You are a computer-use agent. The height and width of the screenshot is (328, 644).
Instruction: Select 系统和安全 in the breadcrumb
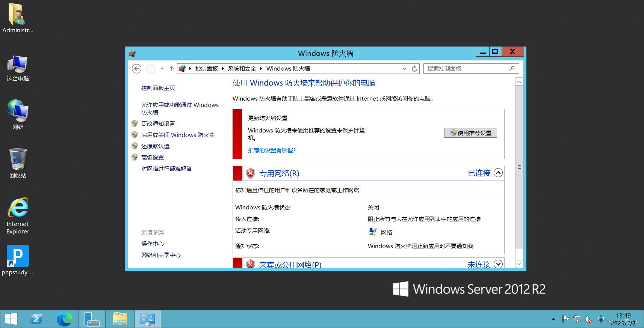242,68
